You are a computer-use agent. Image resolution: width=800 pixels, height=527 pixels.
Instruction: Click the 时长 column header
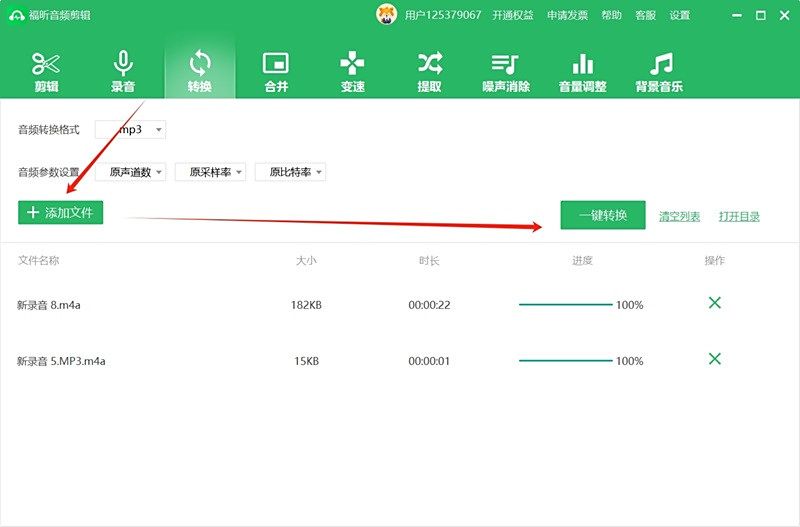[x=429, y=261]
